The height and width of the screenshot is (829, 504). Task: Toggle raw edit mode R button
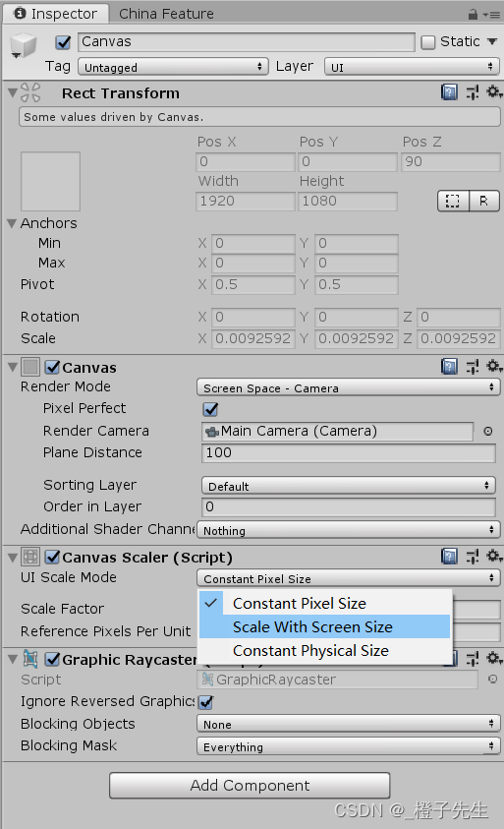[484, 201]
